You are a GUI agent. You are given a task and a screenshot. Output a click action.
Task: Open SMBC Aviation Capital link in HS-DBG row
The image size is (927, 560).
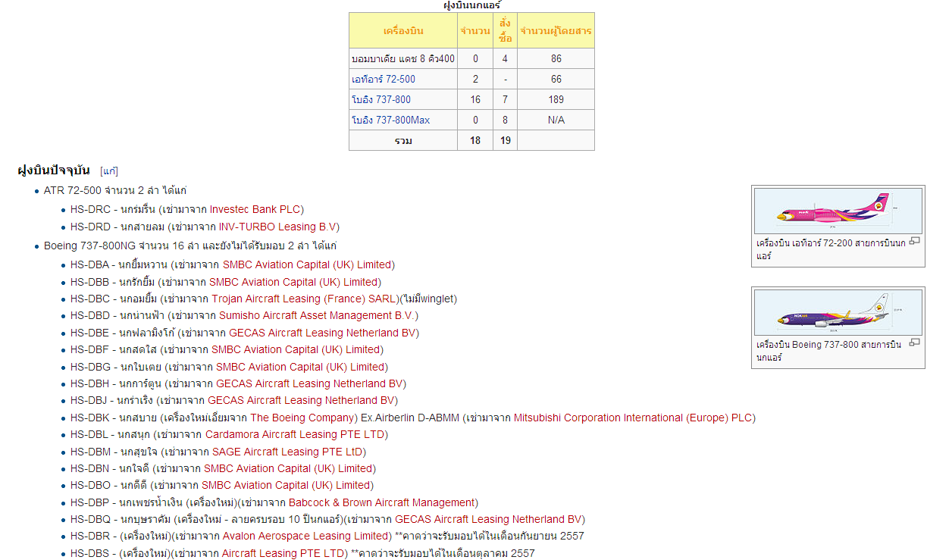300,367
